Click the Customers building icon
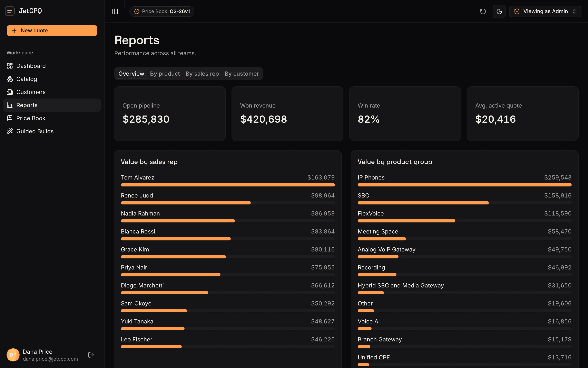 coord(10,92)
